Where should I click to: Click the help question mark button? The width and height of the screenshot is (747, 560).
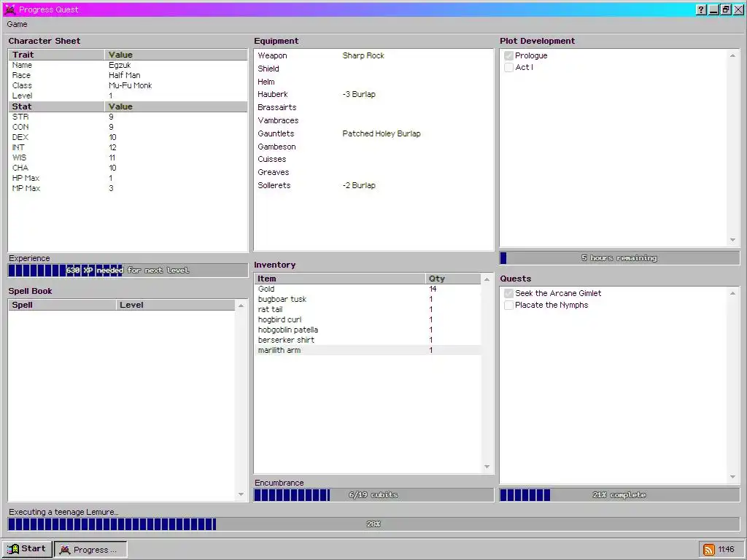pos(701,9)
